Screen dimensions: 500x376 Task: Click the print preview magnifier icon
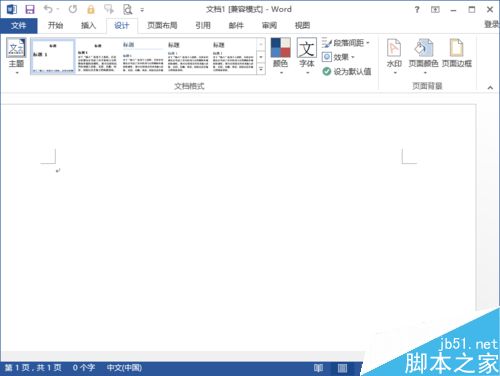point(127,9)
